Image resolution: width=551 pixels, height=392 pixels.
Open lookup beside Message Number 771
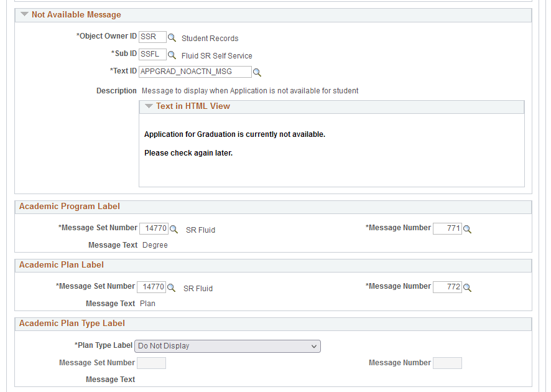468,229
